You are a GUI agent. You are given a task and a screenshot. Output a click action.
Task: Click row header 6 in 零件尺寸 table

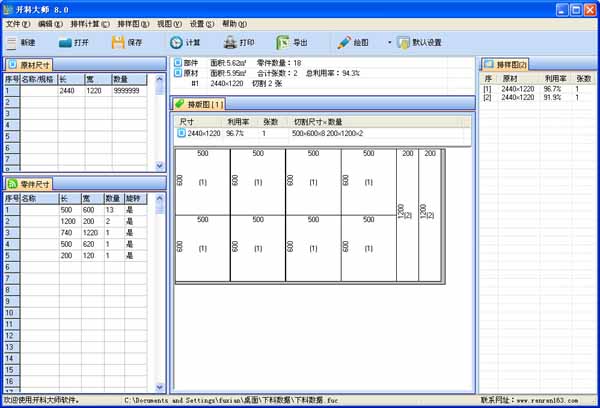[11, 267]
